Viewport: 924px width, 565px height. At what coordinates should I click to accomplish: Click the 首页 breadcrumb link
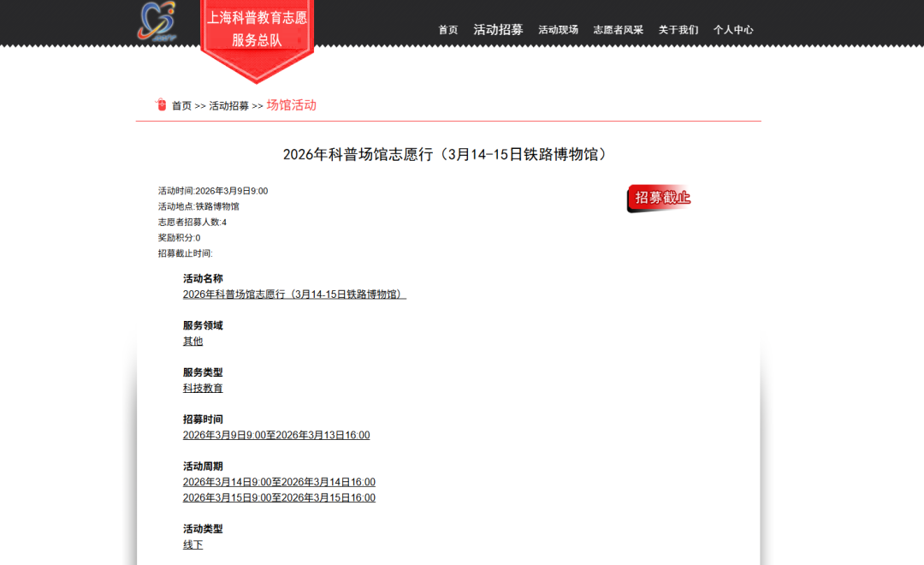(x=181, y=106)
